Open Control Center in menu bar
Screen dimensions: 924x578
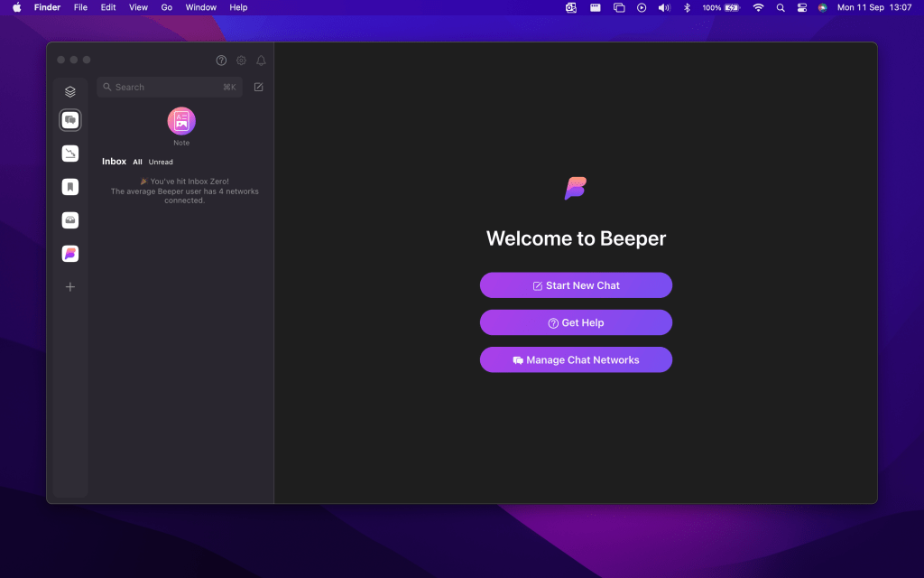(802, 7)
